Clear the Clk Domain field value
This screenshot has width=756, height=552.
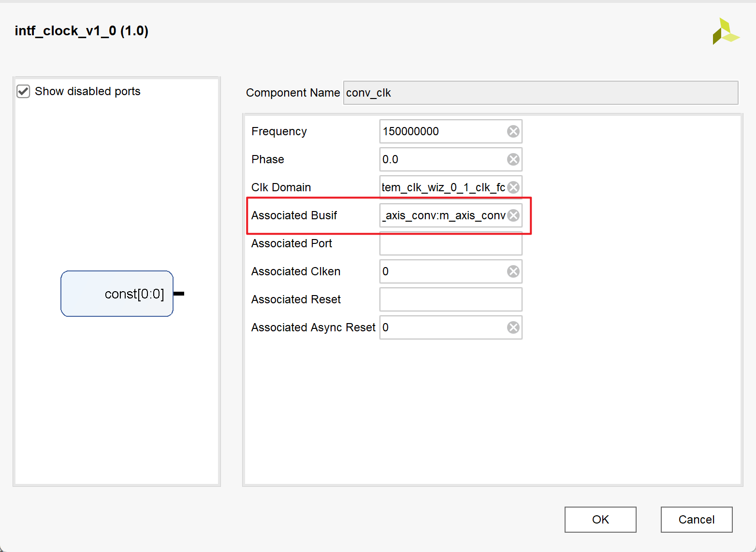(x=513, y=187)
